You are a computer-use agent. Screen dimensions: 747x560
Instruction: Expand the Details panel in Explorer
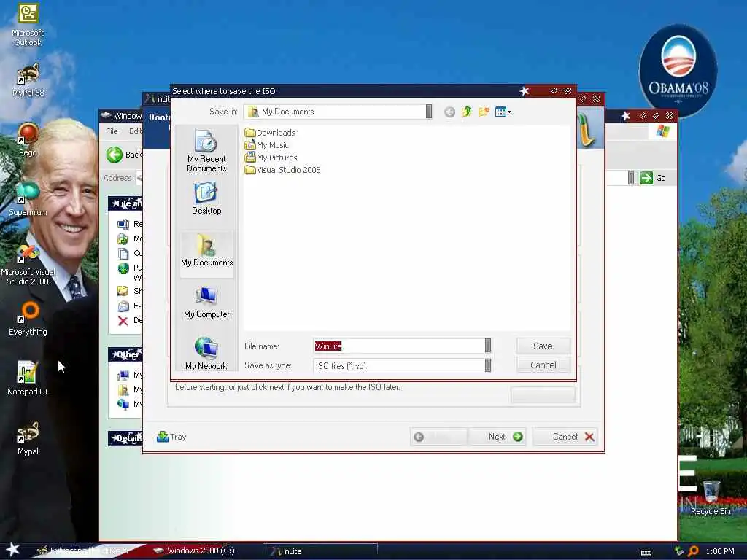tap(125, 438)
